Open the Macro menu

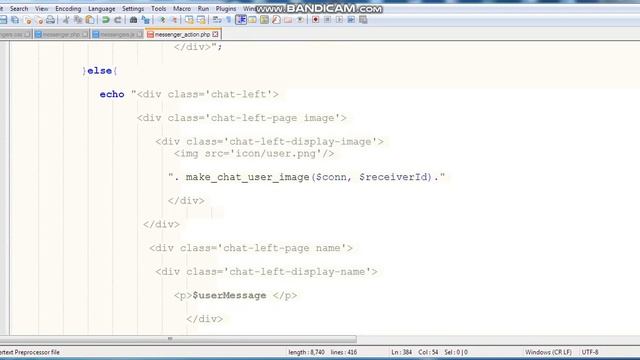pyautogui.click(x=182, y=9)
